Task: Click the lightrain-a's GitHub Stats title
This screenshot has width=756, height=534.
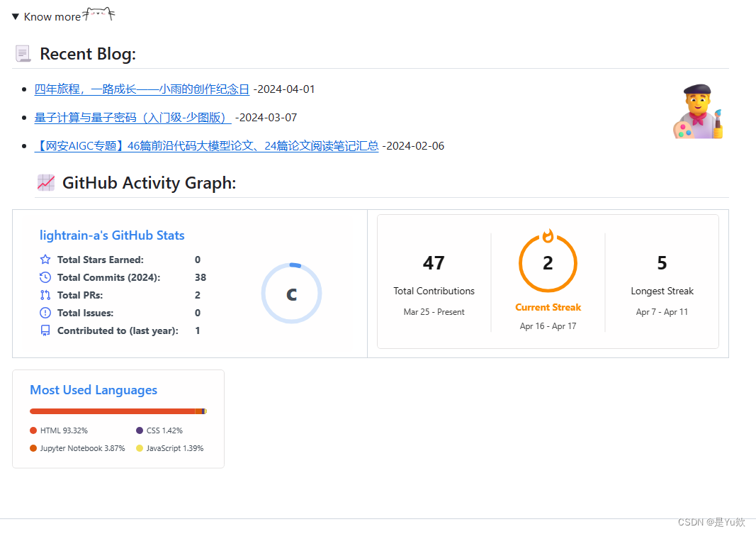Action: (x=112, y=235)
